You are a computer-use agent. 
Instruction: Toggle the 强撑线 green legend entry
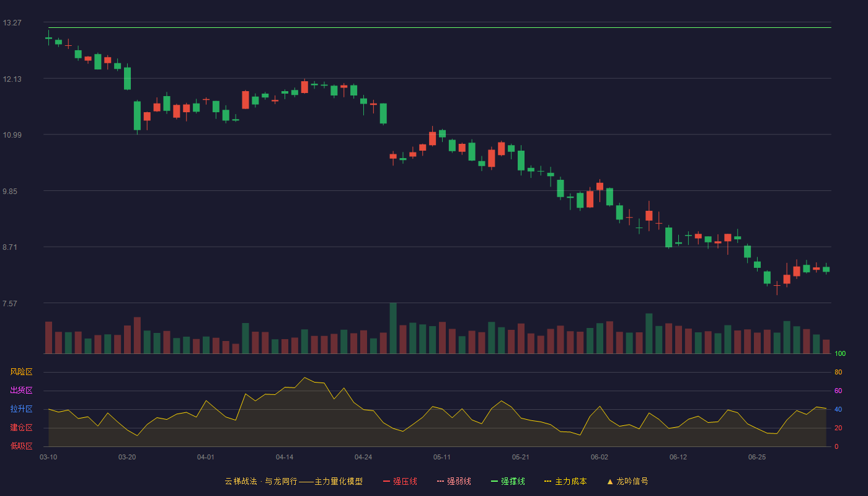[508, 481]
